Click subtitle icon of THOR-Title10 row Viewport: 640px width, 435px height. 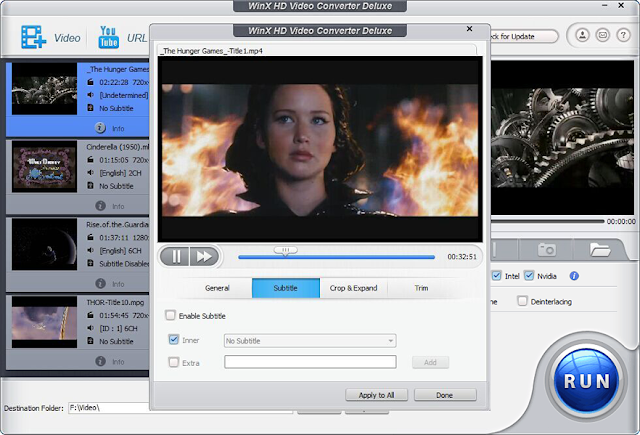tap(90, 341)
